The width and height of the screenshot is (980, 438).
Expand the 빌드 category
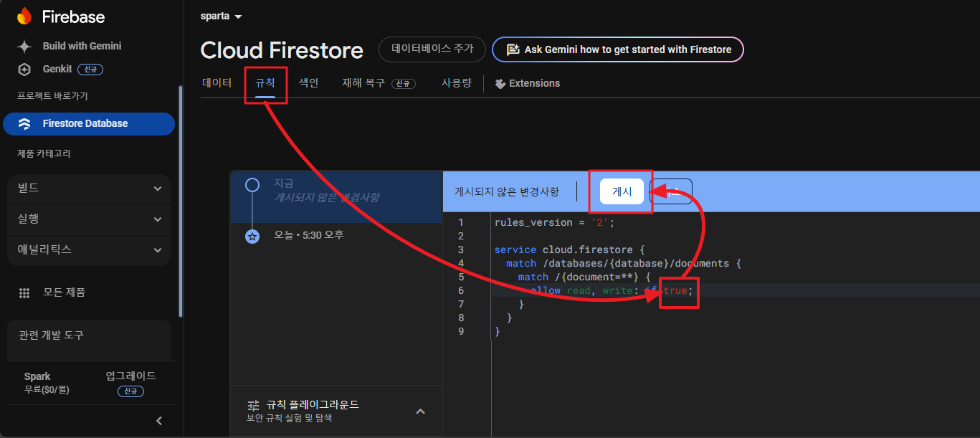click(x=89, y=188)
